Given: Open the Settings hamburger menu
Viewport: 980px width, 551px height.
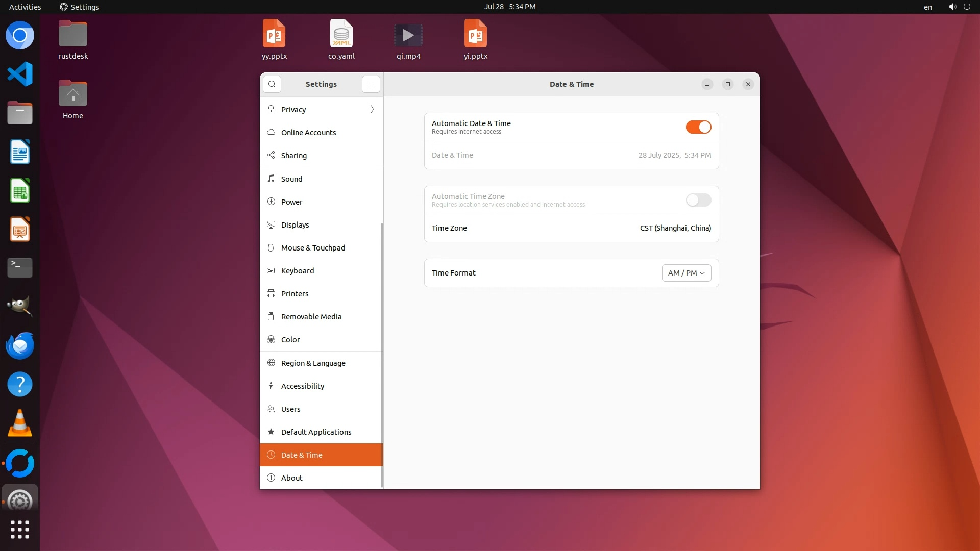Looking at the screenshot, I should (371, 84).
